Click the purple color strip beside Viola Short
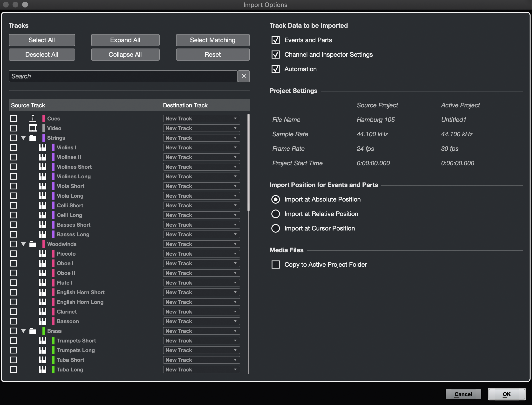This screenshot has height=405, width=532. 53,186
